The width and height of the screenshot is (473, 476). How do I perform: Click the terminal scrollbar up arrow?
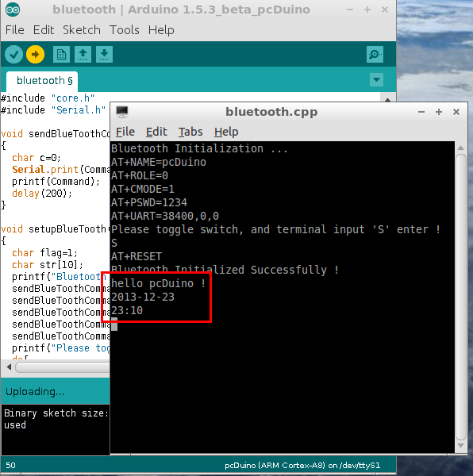tap(460, 148)
